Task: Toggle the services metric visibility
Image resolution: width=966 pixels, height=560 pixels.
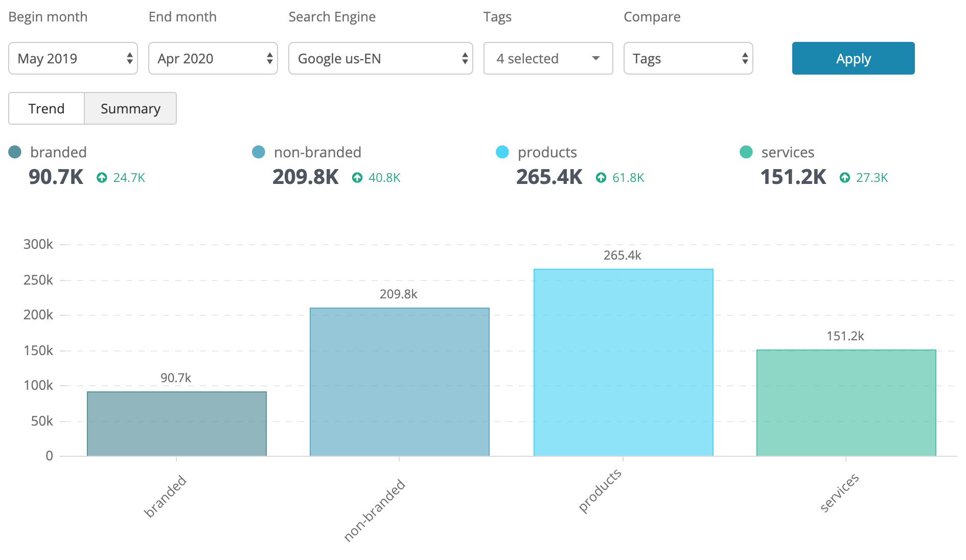Action: [787, 152]
